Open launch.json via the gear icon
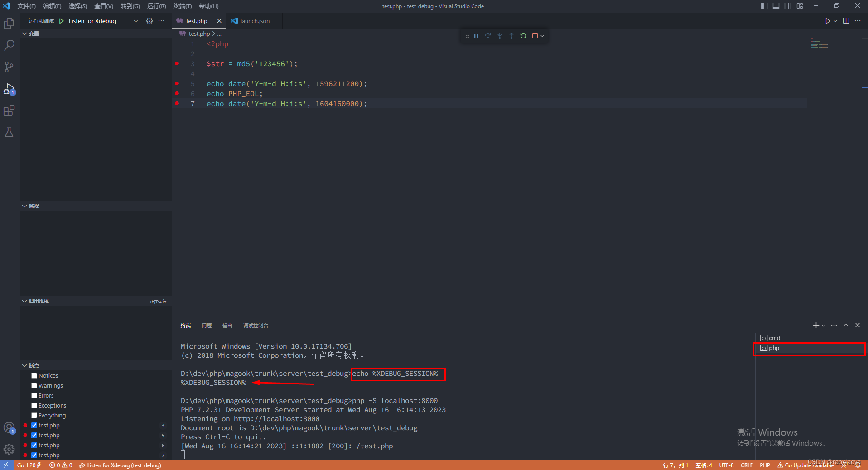 [149, 20]
